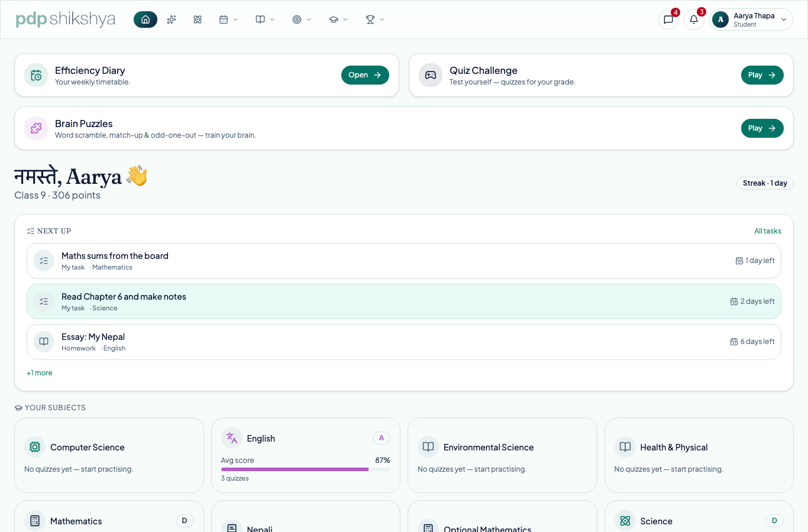Click the Science subject atom icon
Screen dimensions: 808x532
(625, 521)
